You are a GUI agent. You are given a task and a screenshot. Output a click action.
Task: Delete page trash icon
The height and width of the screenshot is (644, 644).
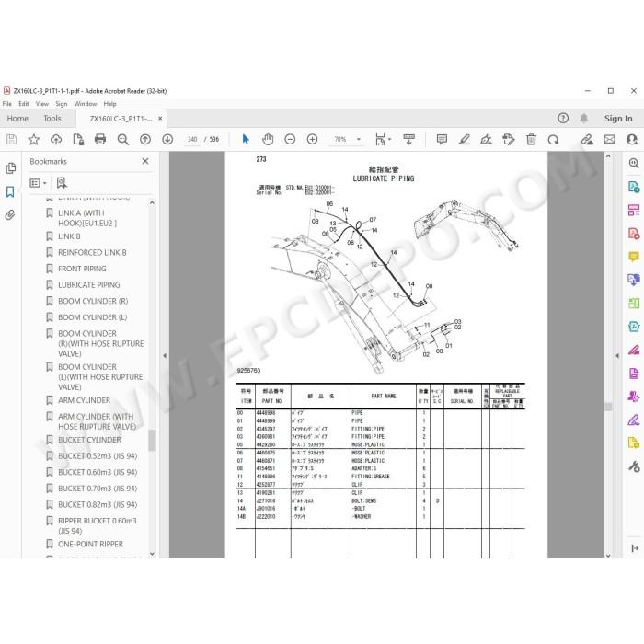[x=531, y=139]
